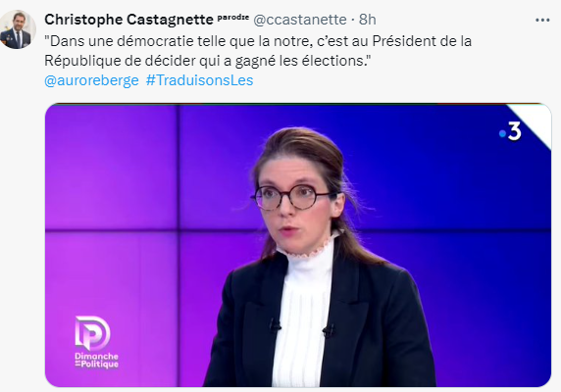The image size is (561, 392).
Task: Open the Christophe Castagnette display name link
Action: [128, 20]
